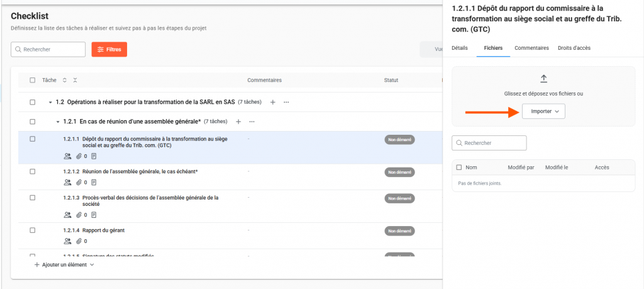Viewport: 644px width, 289px height.
Task: Check the select-all checkbox beside Tâche
Action: 33,80
